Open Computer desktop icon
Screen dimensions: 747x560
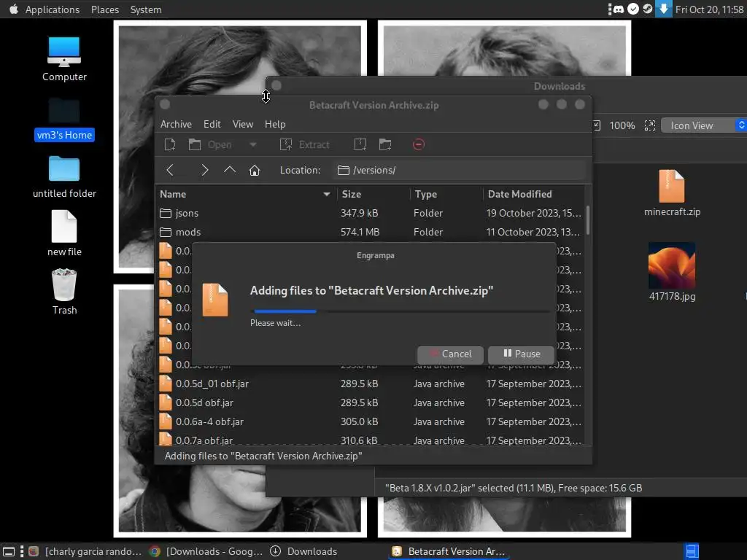click(64, 59)
